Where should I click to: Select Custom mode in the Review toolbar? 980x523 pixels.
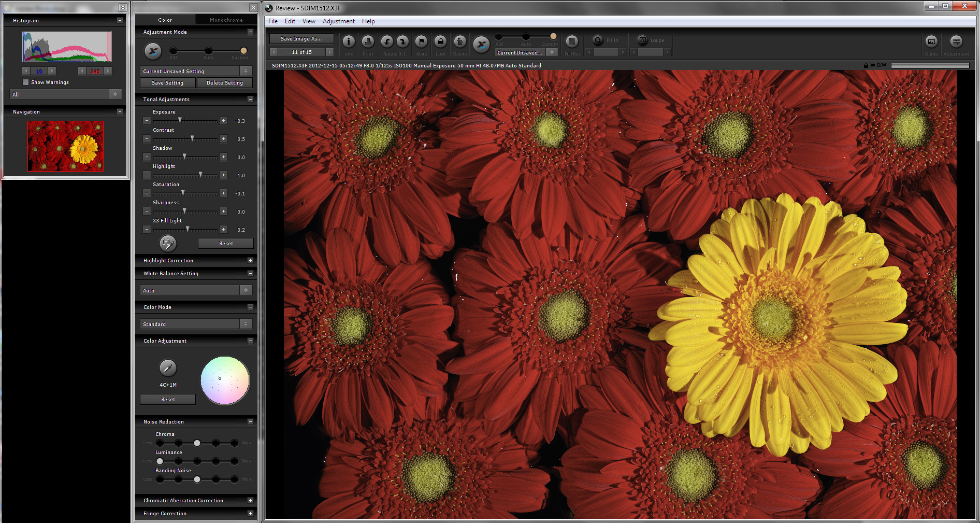click(553, 36)
